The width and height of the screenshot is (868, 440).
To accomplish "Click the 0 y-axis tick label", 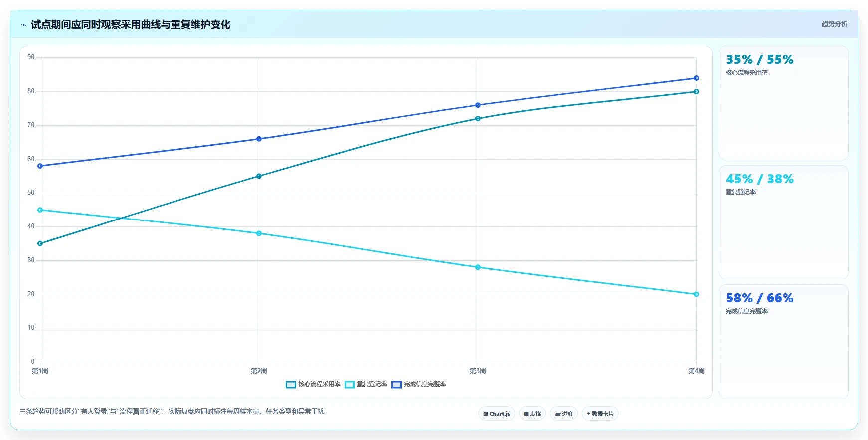I will tap(33, 362).
